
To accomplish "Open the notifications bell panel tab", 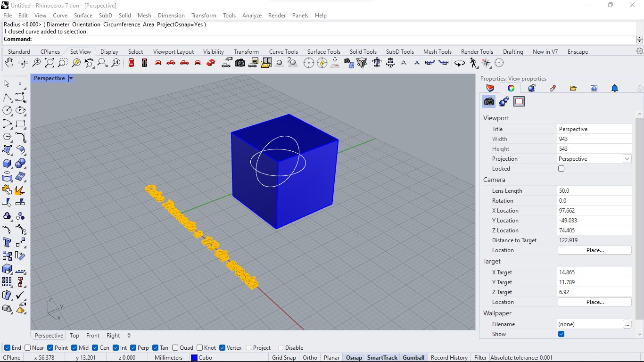I will (x=615, y=88).
